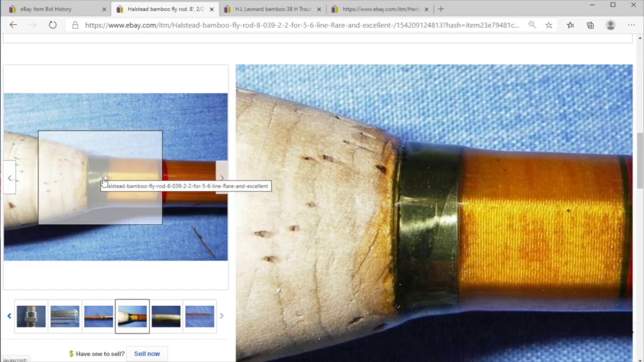Select the third rod thumbnail

click(x=99, y=316)
